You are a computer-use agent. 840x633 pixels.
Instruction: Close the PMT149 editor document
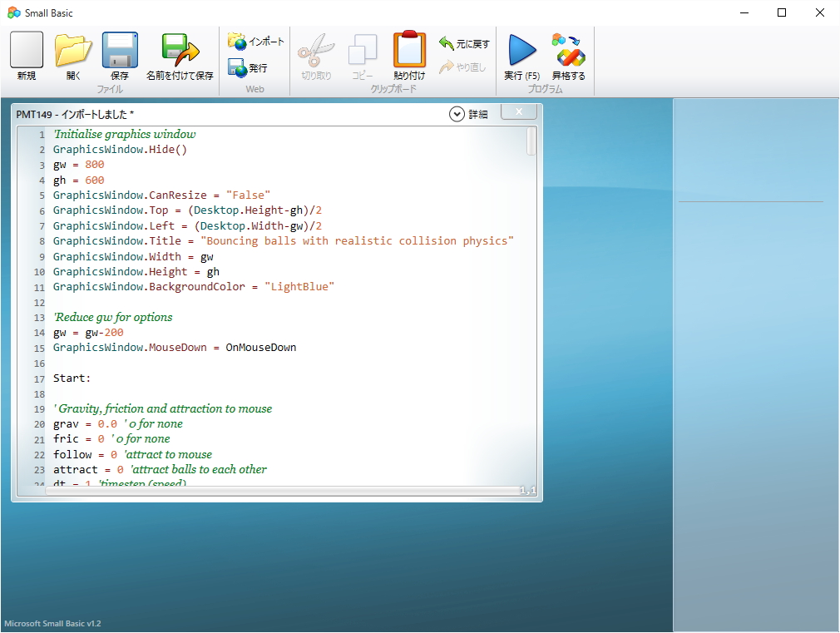coord(519,111)
